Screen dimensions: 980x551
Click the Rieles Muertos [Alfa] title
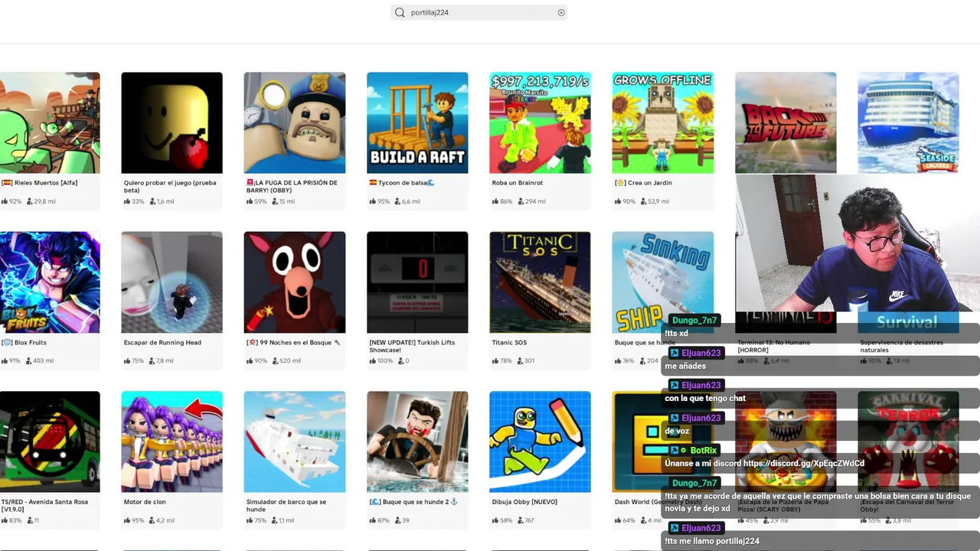(x=40, y=183)
